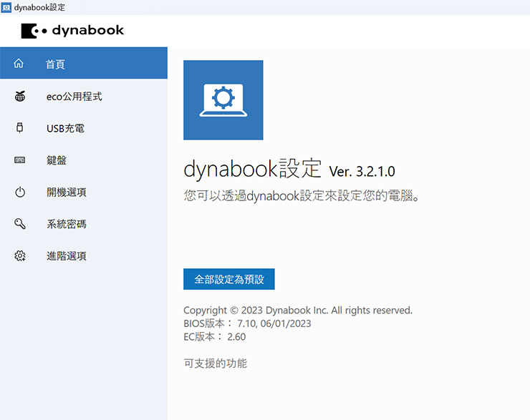Click the EC版本 2.60 line
530x420 pixels.
pyautogui.click(x=214, y=336)
